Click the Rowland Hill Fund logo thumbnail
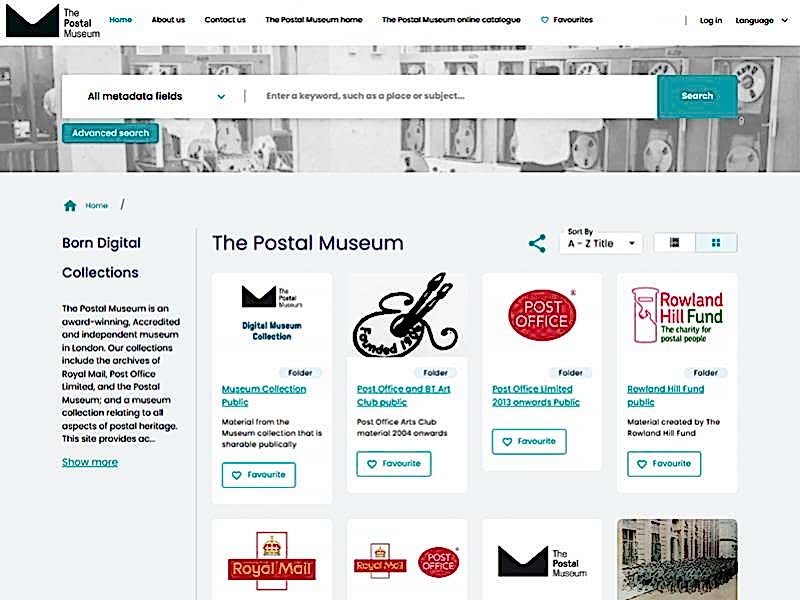 [677, 315]
